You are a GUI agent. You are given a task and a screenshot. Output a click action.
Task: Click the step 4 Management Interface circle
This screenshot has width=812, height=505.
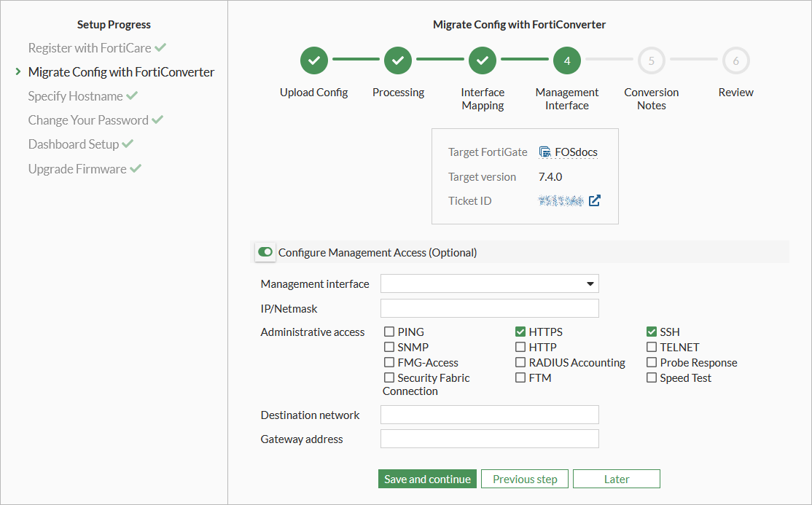[567, 61]
